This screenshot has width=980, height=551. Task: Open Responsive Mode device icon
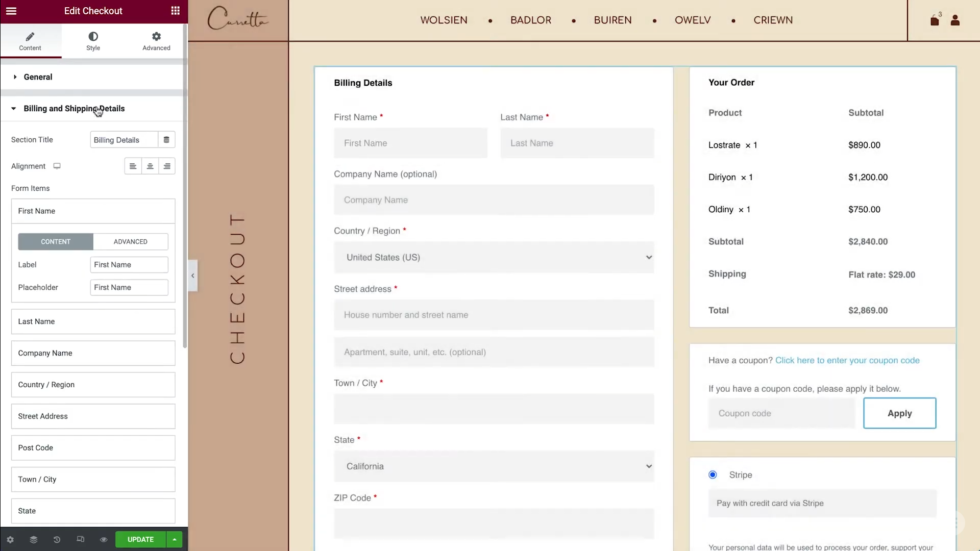(x=80, y=539)
